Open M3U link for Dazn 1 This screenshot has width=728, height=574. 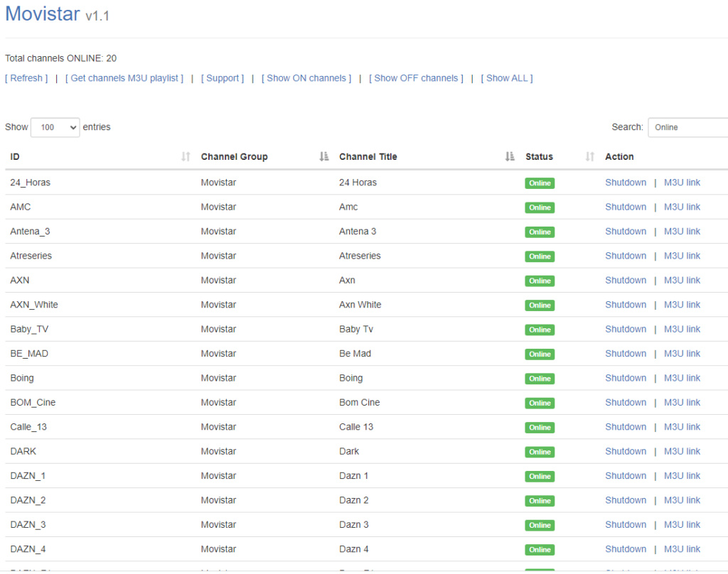click(x=682, y=476)
